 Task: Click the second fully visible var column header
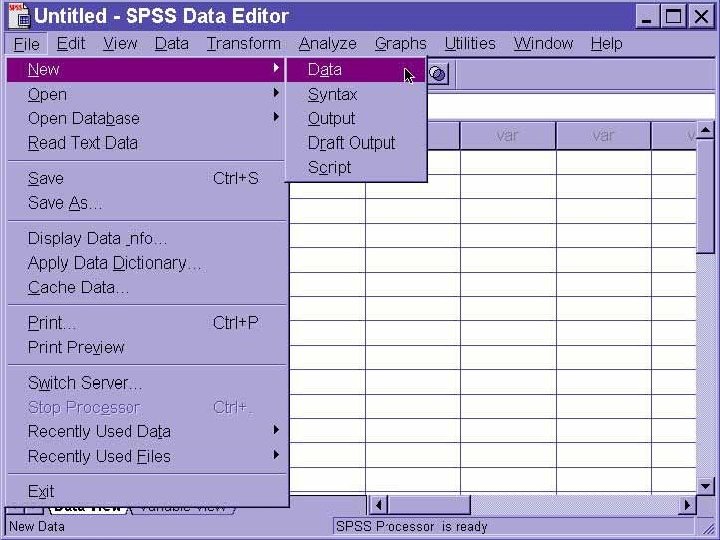click(603, 135)
